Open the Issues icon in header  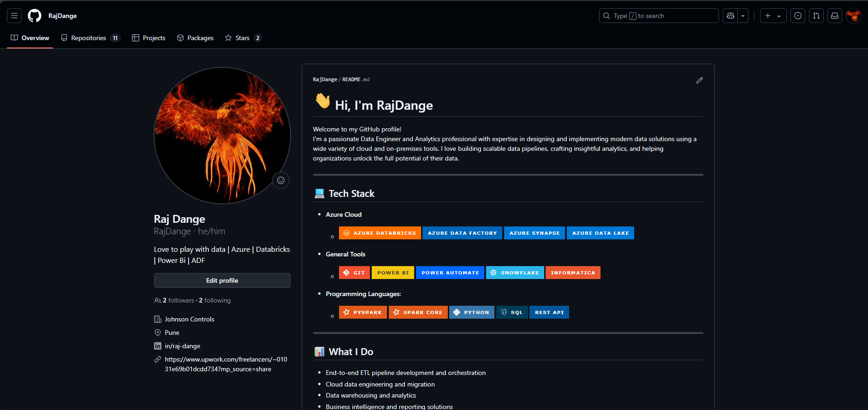798,16
